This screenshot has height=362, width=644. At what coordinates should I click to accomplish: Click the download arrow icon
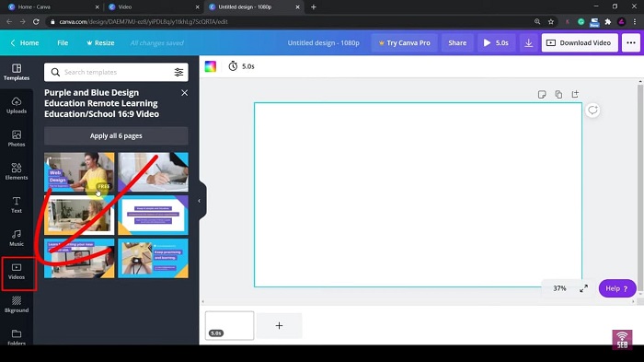(x=529, y=42)
